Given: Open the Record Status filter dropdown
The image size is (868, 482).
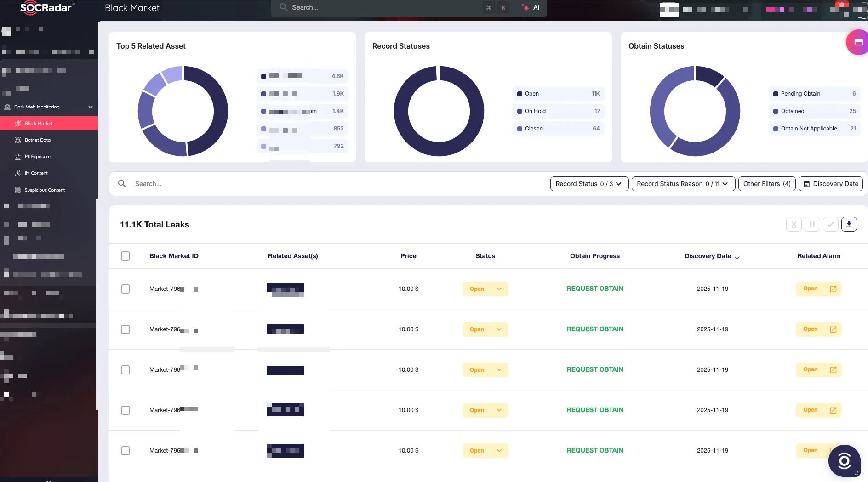Looking at the screenshot, I should coord(589,184).
